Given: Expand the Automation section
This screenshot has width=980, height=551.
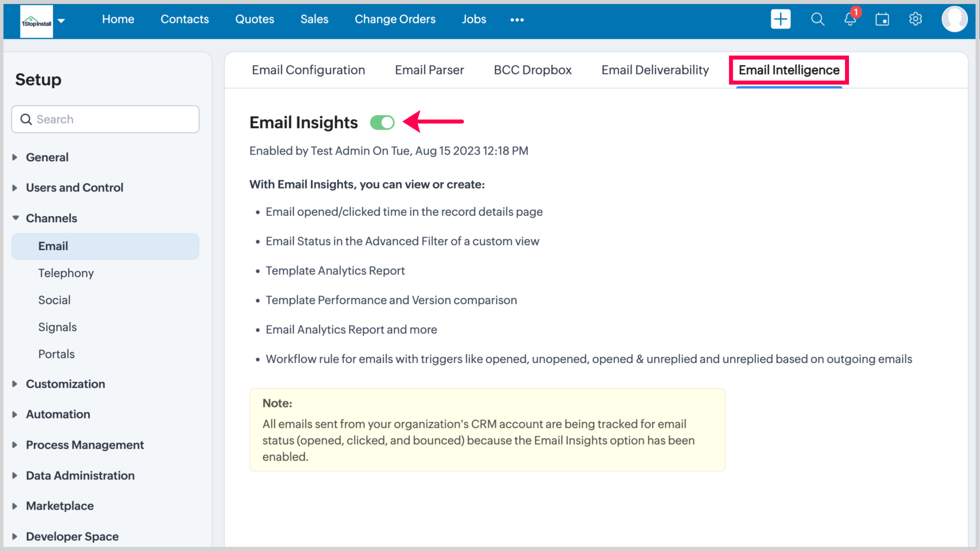Looking at the screenshot, I should 58,414.
